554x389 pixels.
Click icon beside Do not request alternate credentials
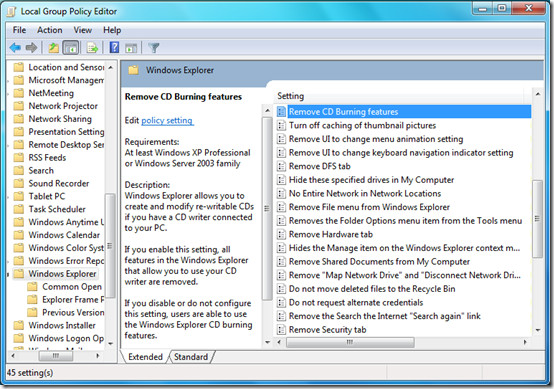coord(281,302)
